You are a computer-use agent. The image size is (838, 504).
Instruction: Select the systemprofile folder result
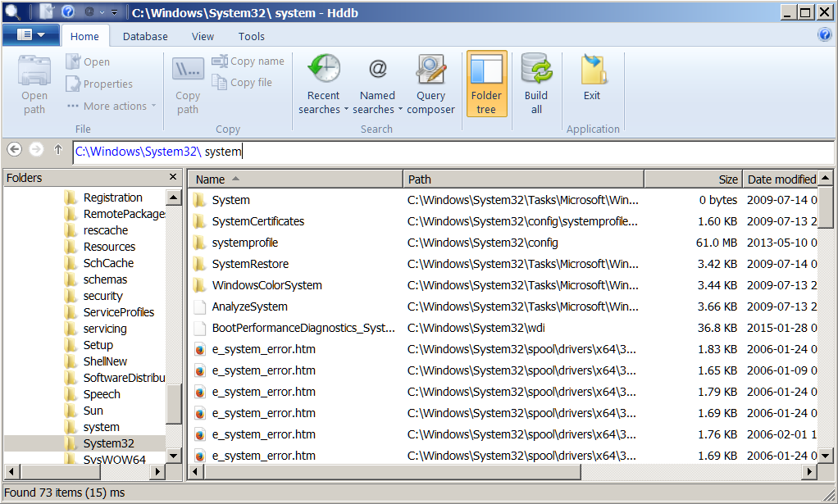503,243
